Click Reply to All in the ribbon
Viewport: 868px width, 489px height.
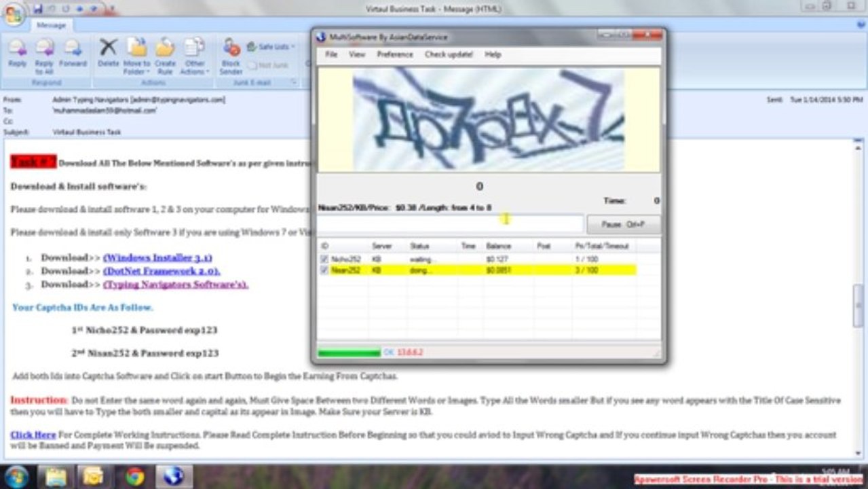(44, 55)
